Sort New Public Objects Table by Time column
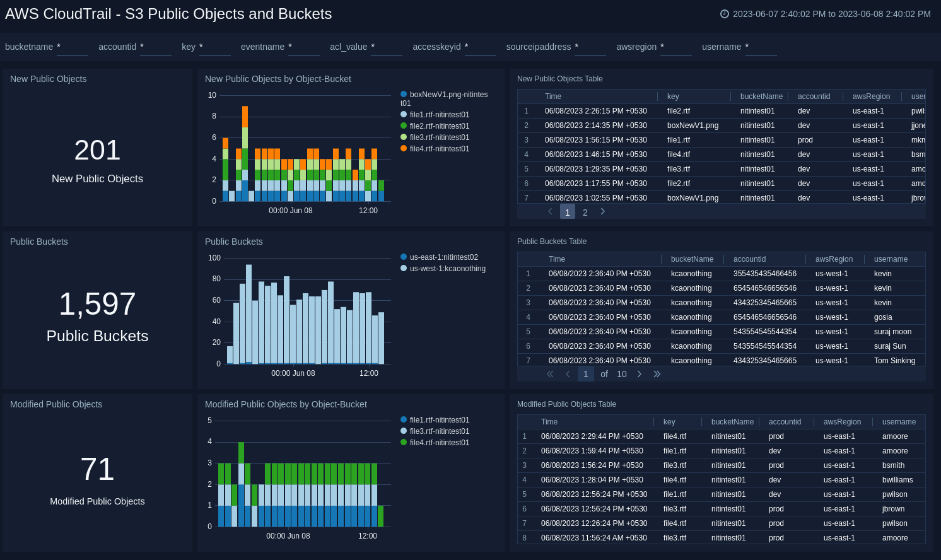Image resolution: width=941 pixels, height=560 pixels. pos(553,96)
